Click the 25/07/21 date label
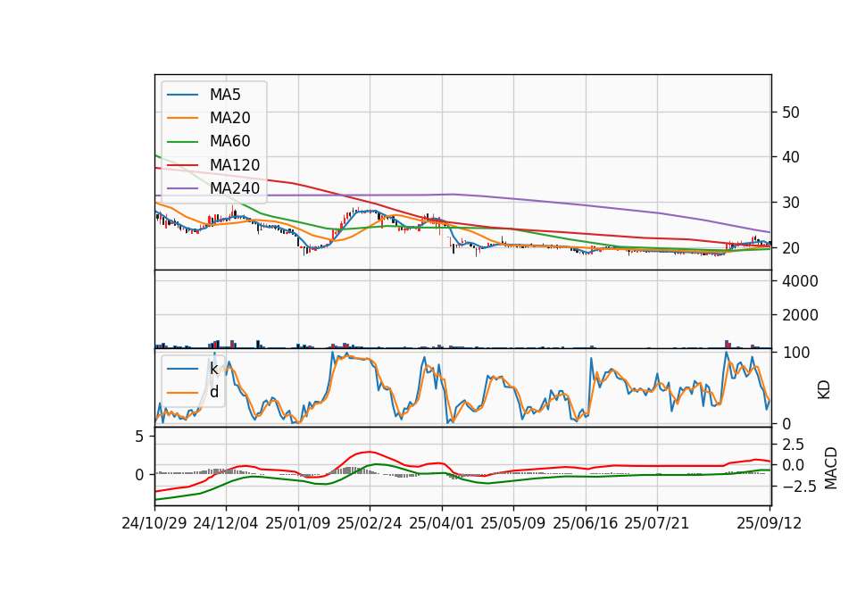Screen dimensions: 857x616 (657, 524)
